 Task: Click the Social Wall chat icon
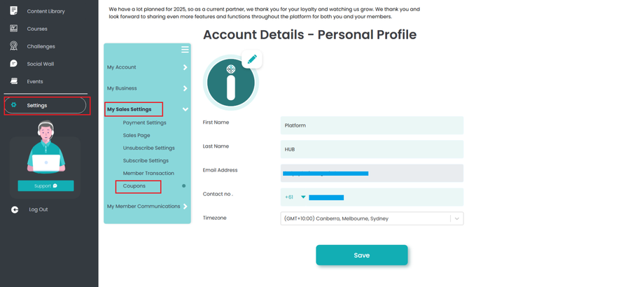pyautogui.click(x=13, y=63)
